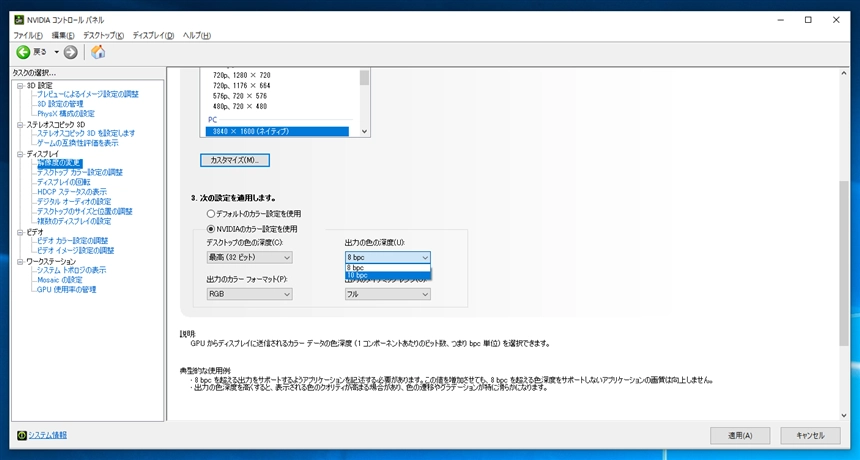Open the ヘルプ(H) menu
The height and width of the screenshot is (460, 860).
click(x=196, y=36)
